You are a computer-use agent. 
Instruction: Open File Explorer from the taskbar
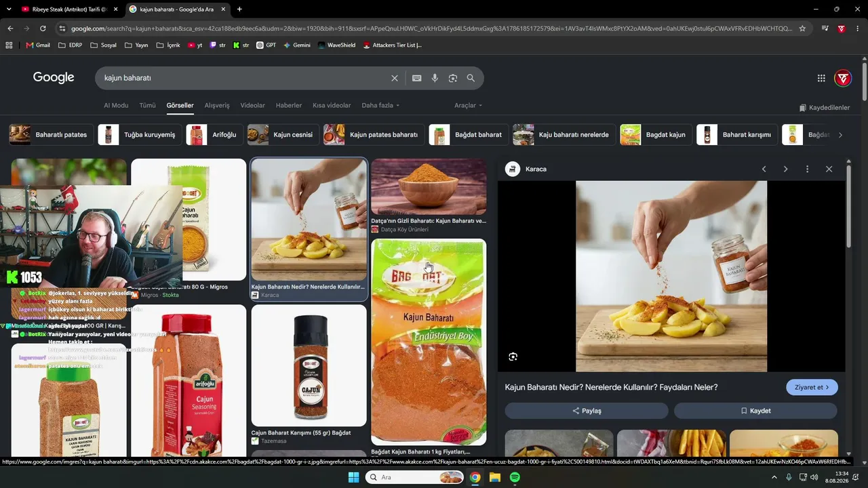tap(495, 477)
